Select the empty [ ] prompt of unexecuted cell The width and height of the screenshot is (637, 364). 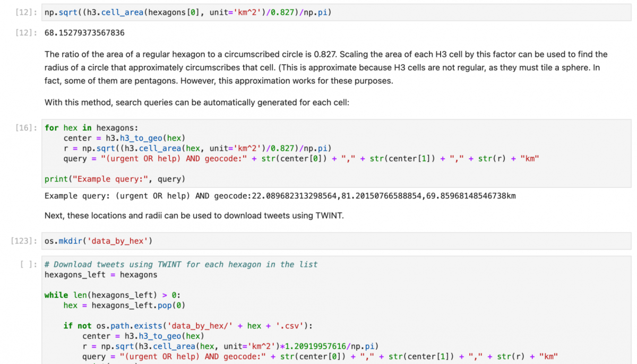(28, 264)
